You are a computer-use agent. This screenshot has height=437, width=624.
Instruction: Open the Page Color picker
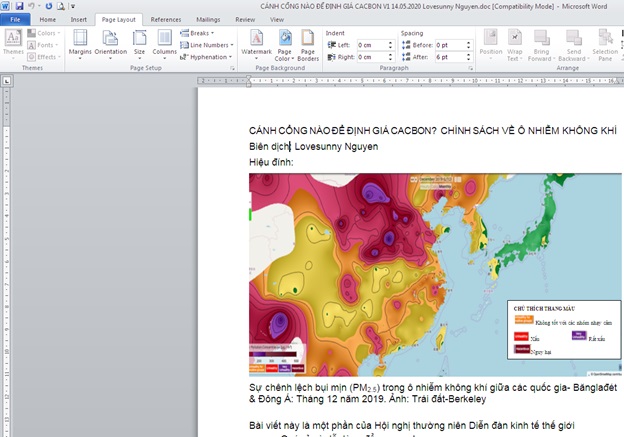click(284, 42)
